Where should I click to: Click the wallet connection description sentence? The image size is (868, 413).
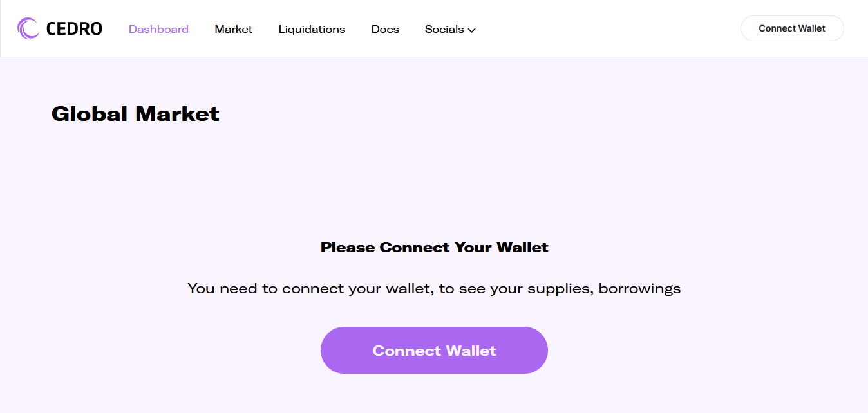[x=434, y=289]
